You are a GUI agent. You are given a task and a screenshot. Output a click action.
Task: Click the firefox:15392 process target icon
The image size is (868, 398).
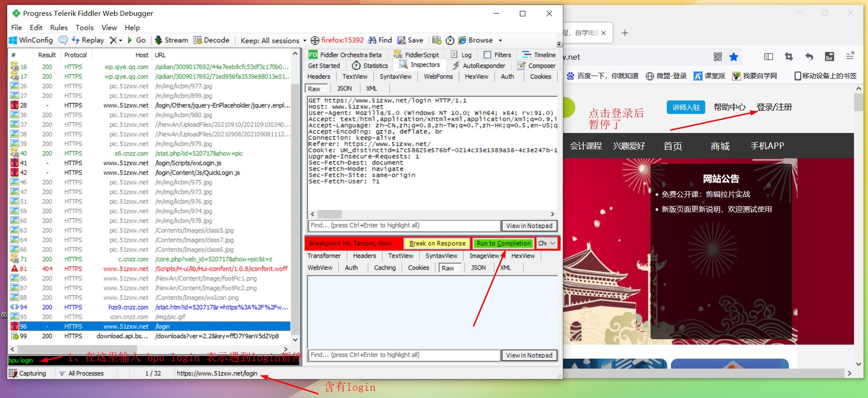coord(315,40)
